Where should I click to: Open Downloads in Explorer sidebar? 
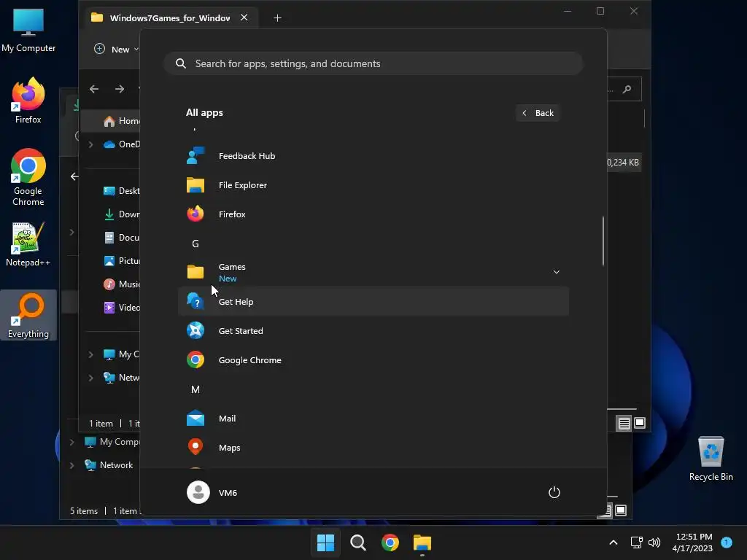click(x=120, y=214)
